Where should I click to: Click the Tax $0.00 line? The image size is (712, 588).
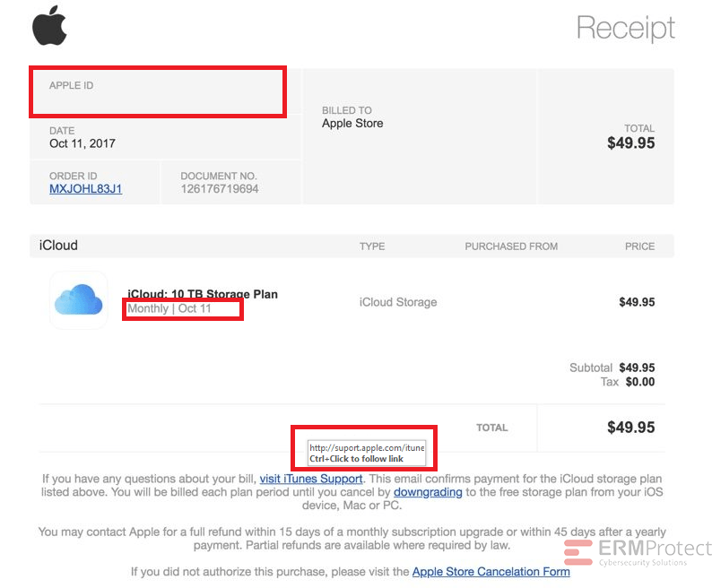[x=628, y=382]
